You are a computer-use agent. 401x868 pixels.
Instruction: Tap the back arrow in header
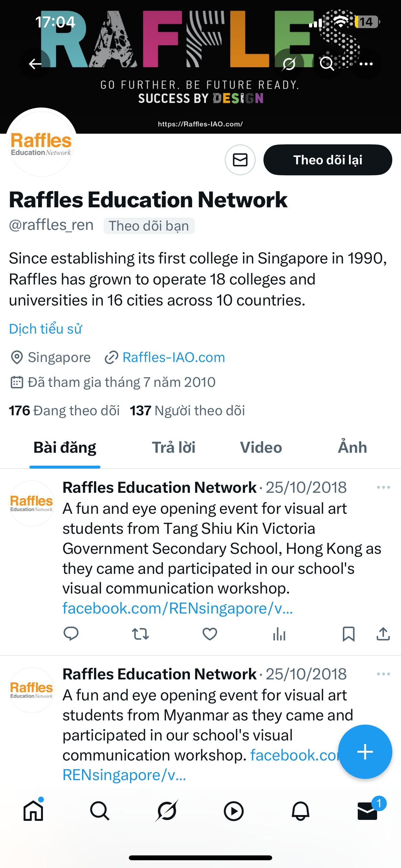point(35,63)
